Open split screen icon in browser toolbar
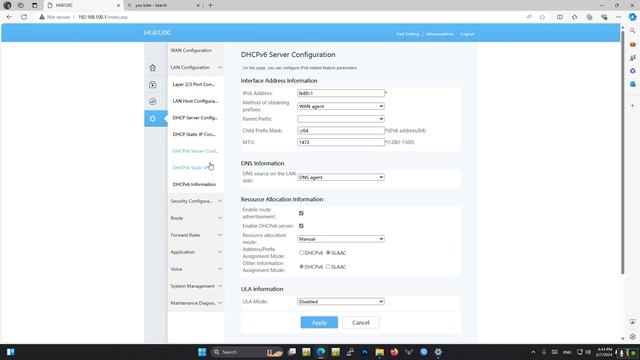 pyautogui.click(x=560, y=17)
